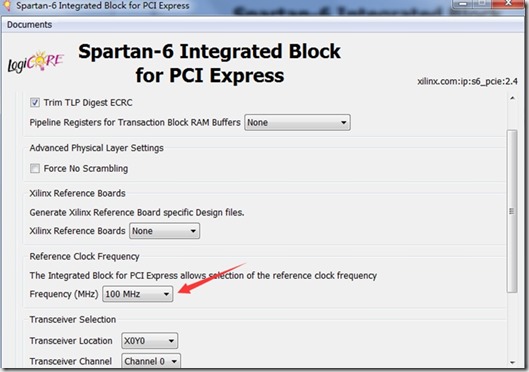Open Pipeline Registers dropdown showing None
Screen dimensions: 529x372
click(x=297, y=122)
